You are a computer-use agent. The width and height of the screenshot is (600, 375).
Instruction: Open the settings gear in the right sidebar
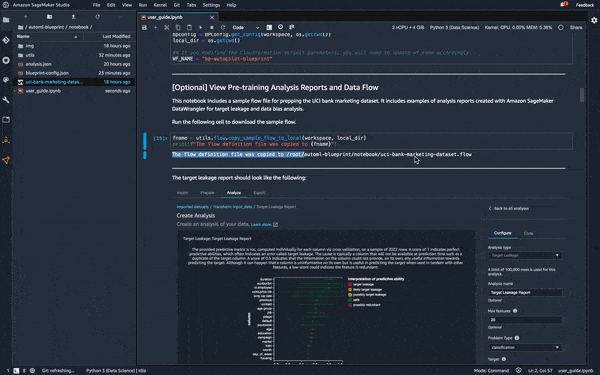coord(594,20)
